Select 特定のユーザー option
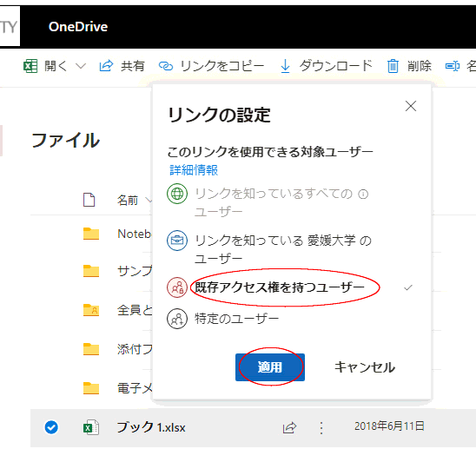 236,319
